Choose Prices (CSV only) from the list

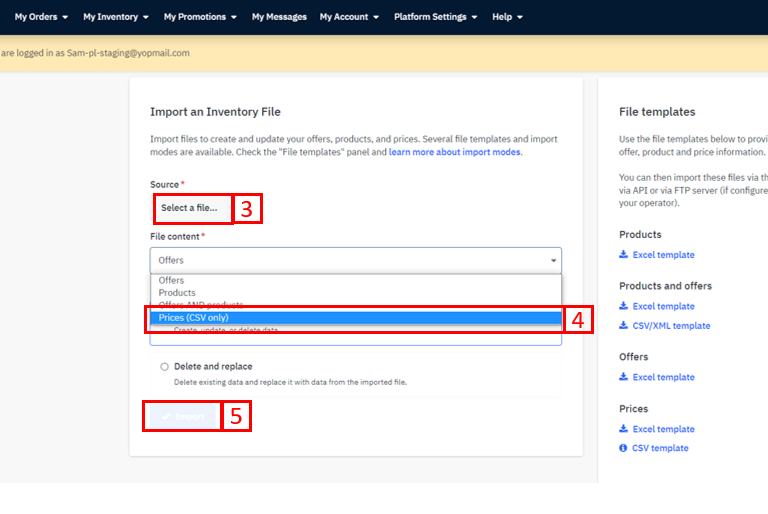coord(194,318)
